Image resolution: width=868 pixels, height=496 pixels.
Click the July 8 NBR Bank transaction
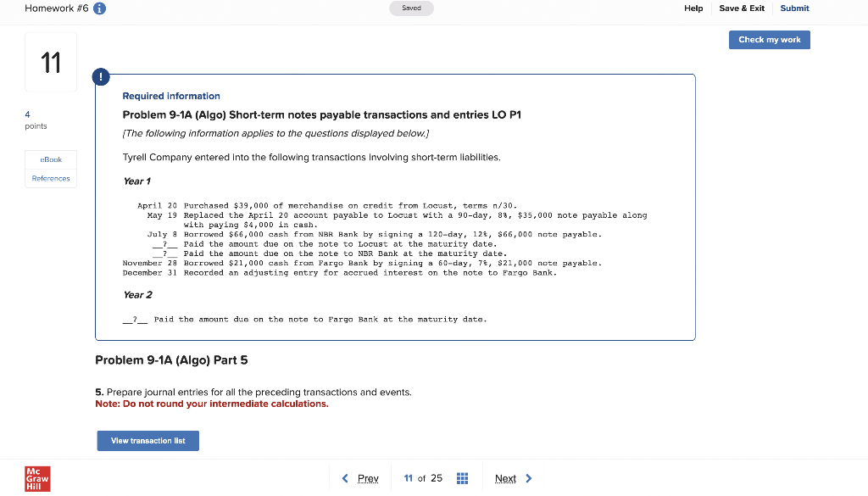click(374, 234)
